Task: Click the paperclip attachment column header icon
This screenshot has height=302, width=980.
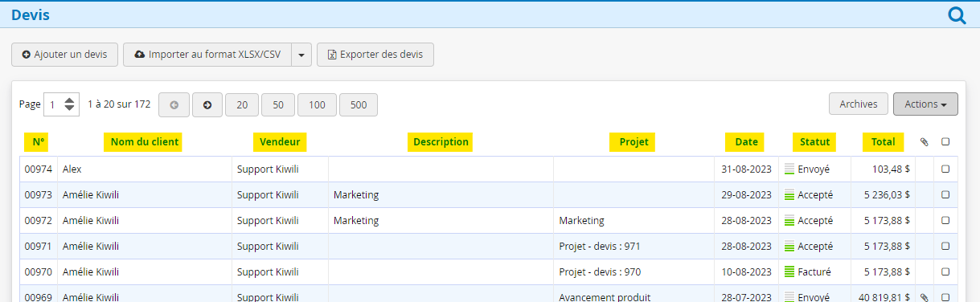Action: [x=924, y=142]
